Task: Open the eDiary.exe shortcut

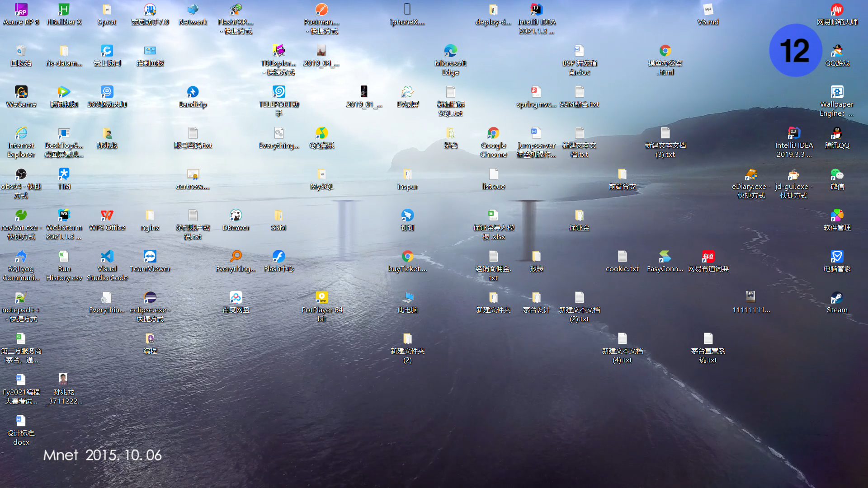Action: pyautogui.click(x=751, y=183)
